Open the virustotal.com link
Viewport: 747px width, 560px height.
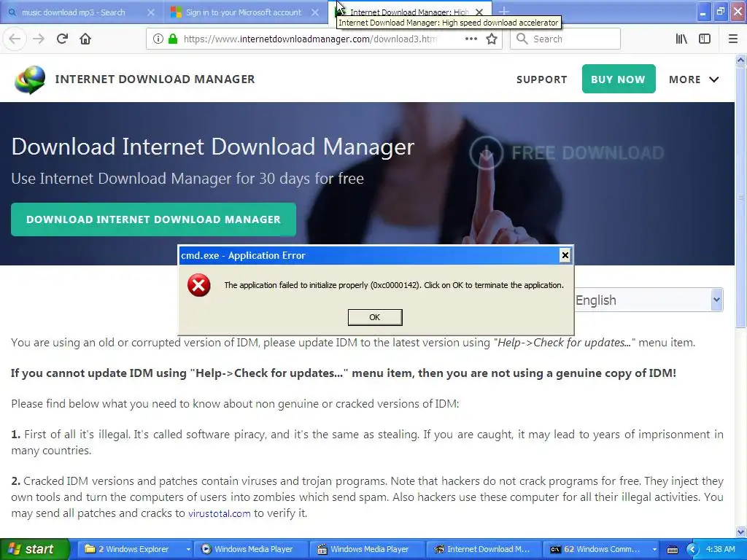tap(219, 513)
